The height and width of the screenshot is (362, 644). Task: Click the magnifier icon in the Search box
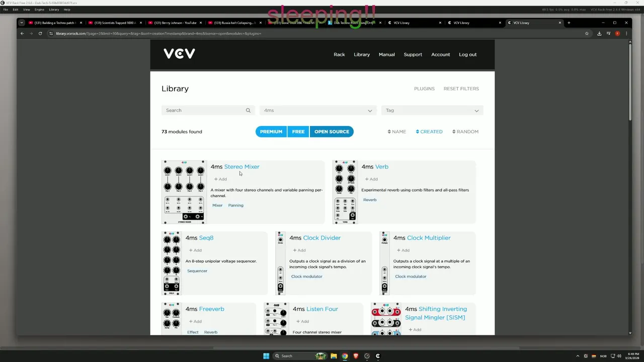point(248,110)
